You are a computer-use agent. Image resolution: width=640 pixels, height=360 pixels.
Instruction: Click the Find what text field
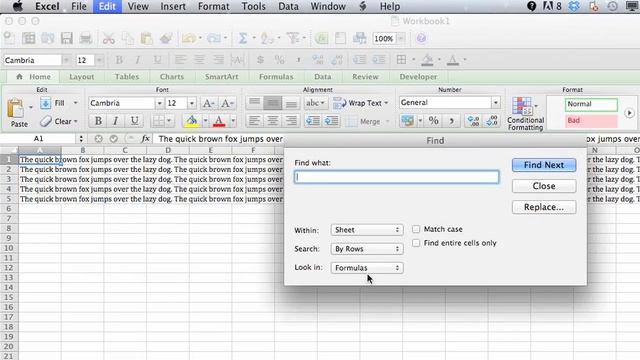point(396,177)
